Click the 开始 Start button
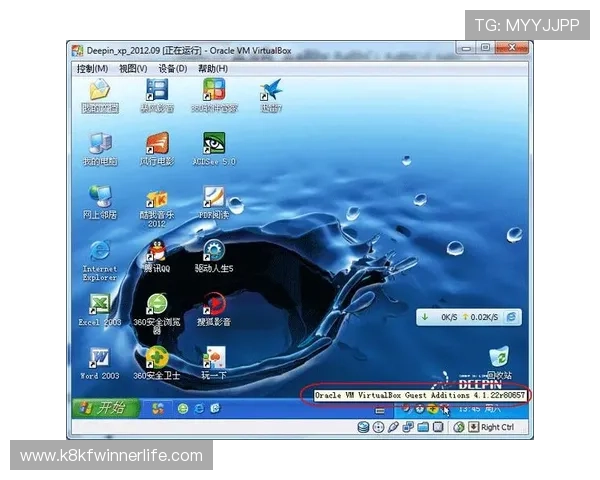600x480 pixels. [x=103, y=407]
